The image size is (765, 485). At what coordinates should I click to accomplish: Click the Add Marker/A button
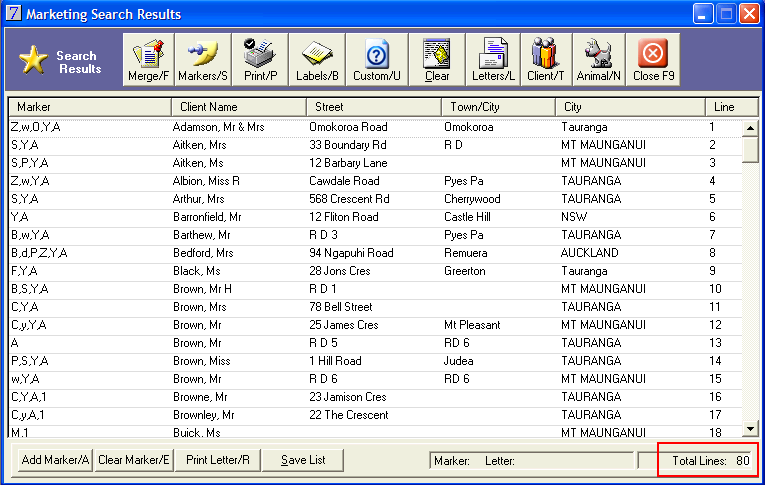pyautogui.click(x=55, y=460)
